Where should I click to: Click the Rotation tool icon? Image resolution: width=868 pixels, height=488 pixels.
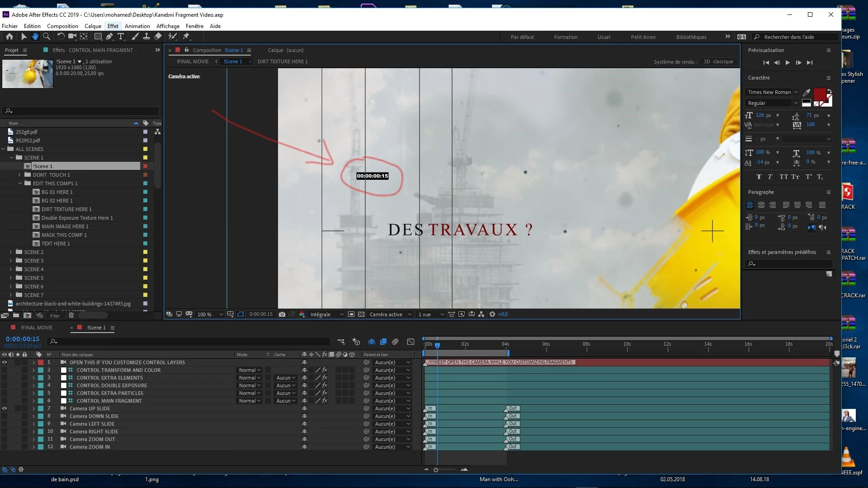point(61,37)
